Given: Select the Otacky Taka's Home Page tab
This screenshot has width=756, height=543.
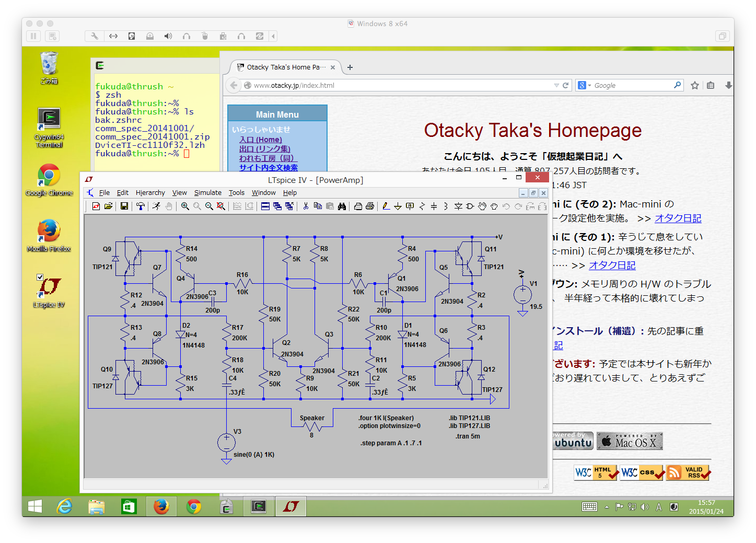Looking at the screenshot, I should [x=286, y=67].
